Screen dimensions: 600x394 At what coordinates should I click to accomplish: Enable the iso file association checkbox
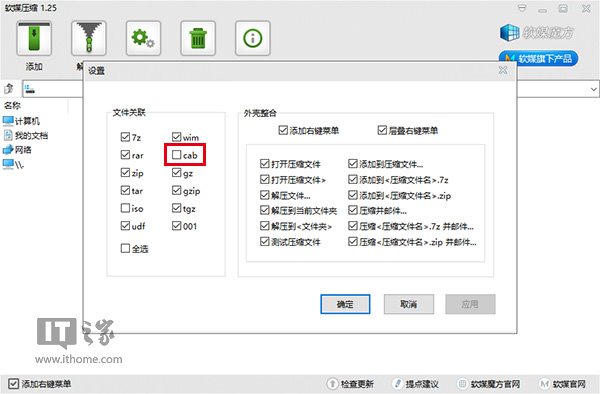125,208
